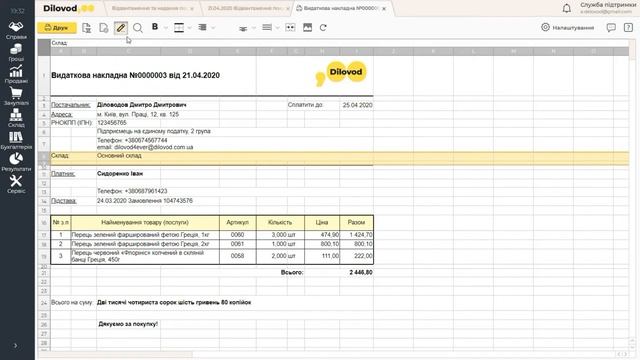Click the yellow Друк print button
The image size is (640, 360).
pyautogui.click(x=57, y=28)
